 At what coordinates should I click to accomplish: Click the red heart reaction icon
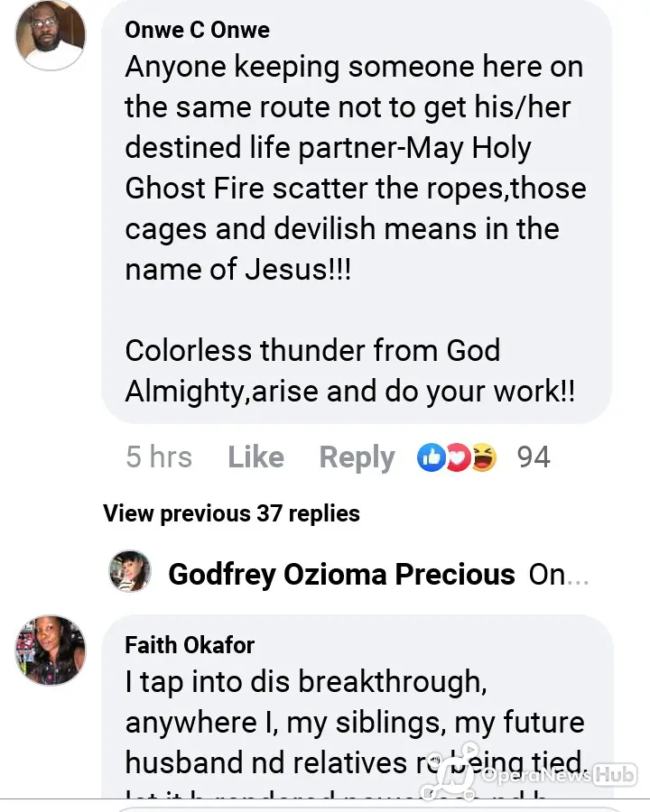[x=458, y=457]
